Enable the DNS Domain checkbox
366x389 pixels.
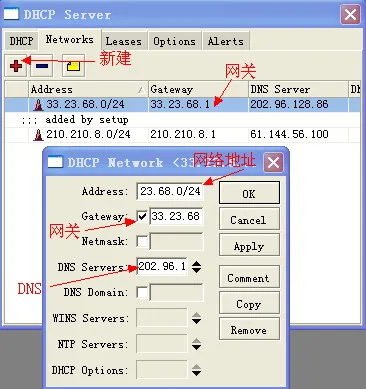[x=142, y=292]
